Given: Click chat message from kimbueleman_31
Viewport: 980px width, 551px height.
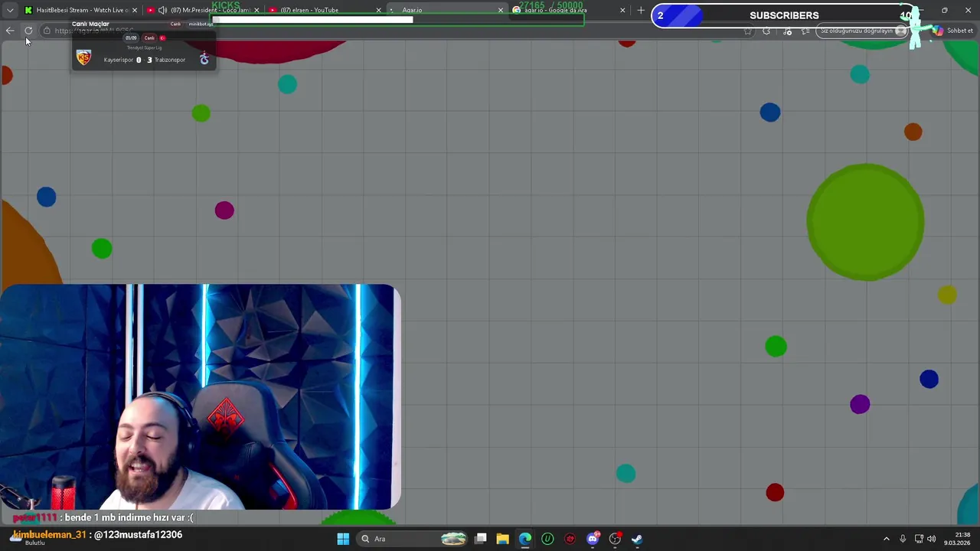Looking at the screenshot, I should coord(97,535).
